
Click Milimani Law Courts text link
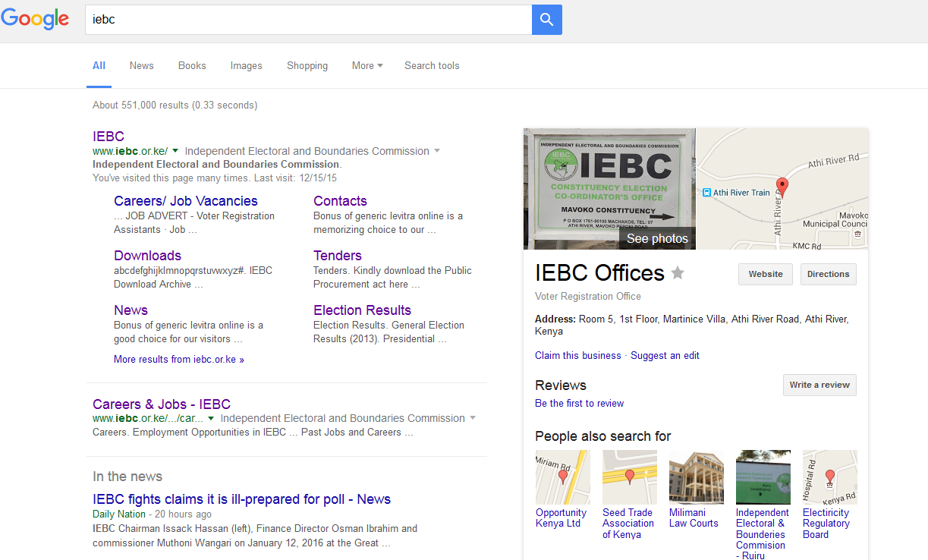(694, 518)
